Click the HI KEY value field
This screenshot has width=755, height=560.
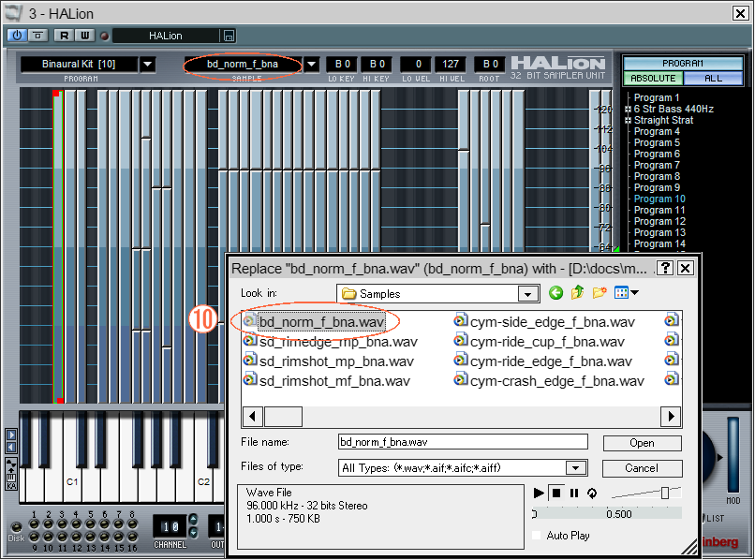point(377,64)
